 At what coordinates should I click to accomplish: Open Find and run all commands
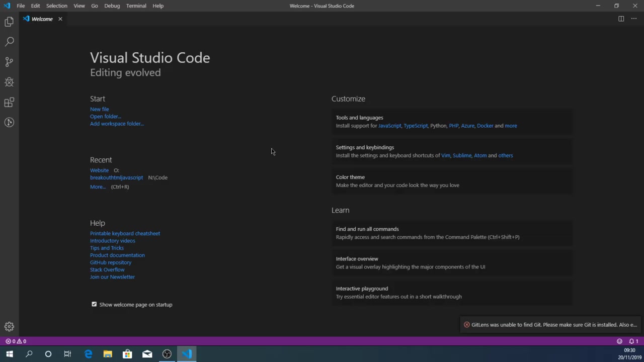pyautogui.click(x=451, y=233)
